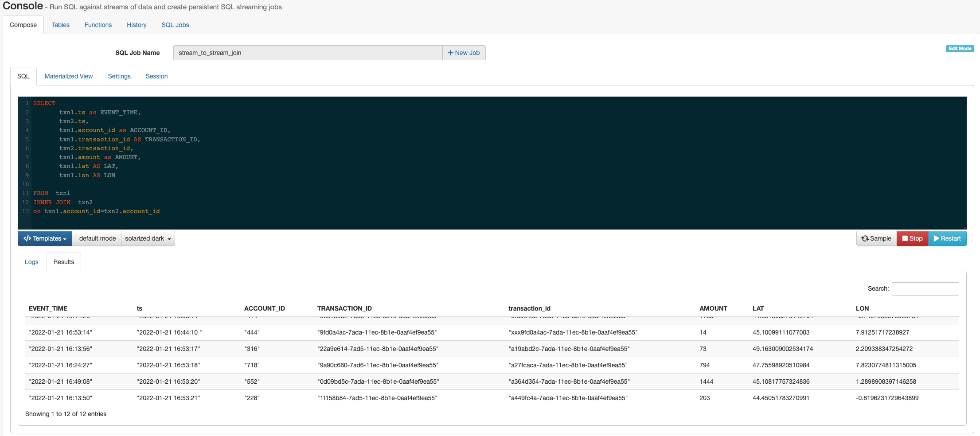Select account id cell "316"
The image size is (980, 436).
[252, 349]
